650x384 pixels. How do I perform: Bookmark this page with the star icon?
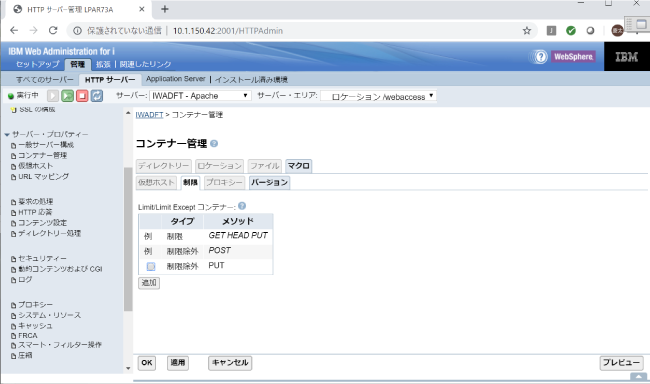pyautogui.click(x=526, y=31)
